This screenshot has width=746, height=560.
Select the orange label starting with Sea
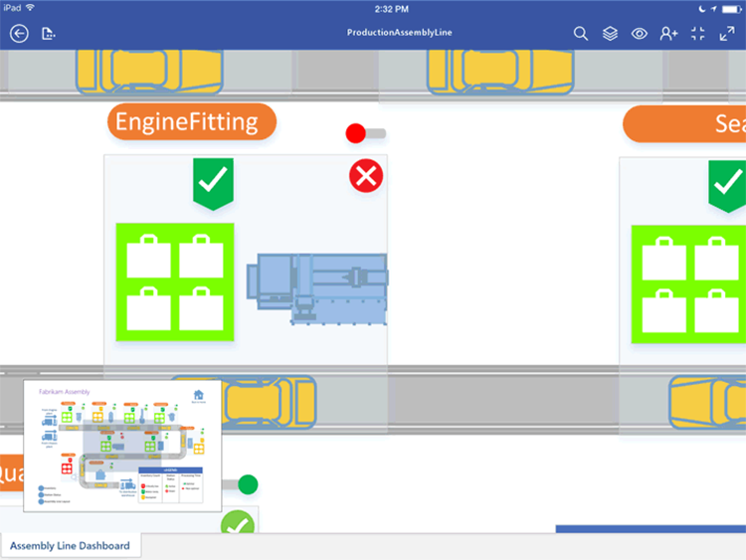[x=684, y=124]
